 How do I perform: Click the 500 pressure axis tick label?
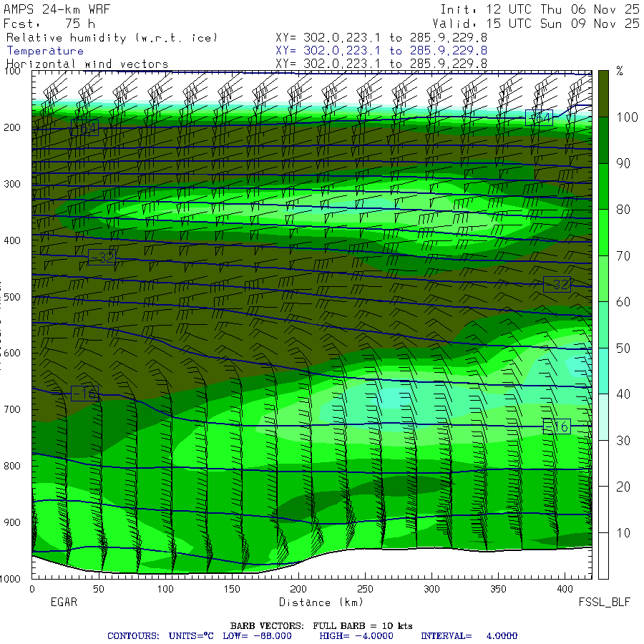pyautogui.click(x=12, y=296)
